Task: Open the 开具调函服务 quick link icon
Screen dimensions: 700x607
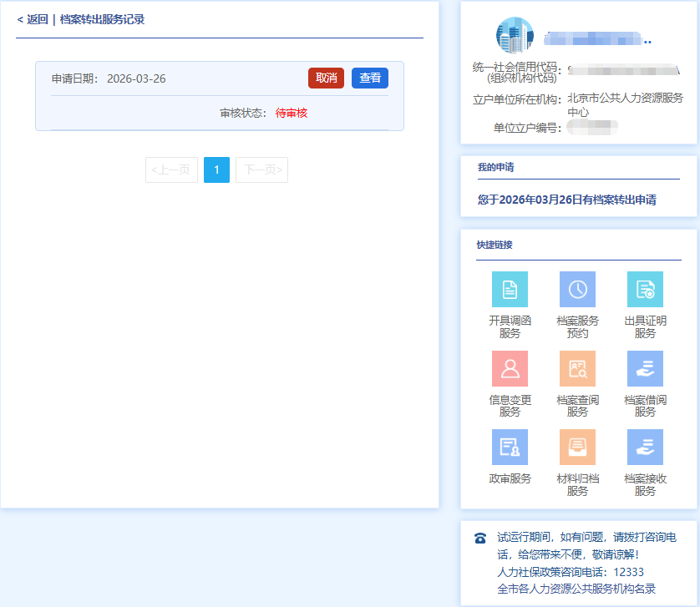Action: pos(510,289)
